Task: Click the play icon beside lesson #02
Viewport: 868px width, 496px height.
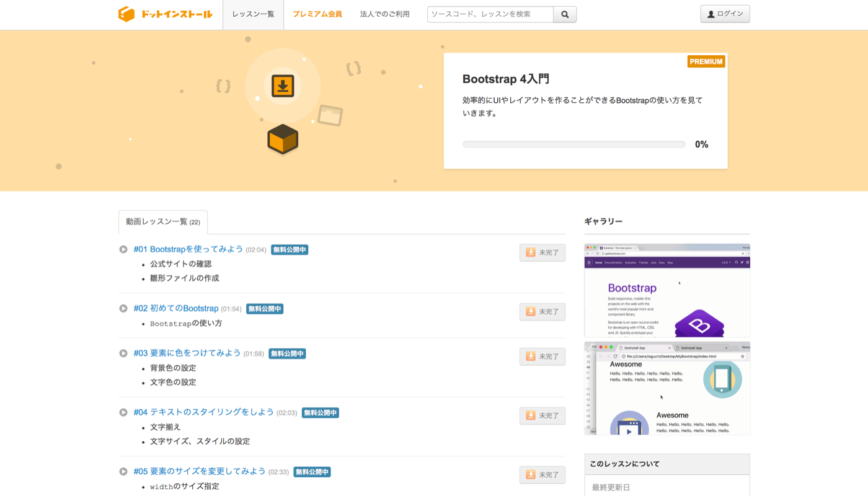Action: 123,308
